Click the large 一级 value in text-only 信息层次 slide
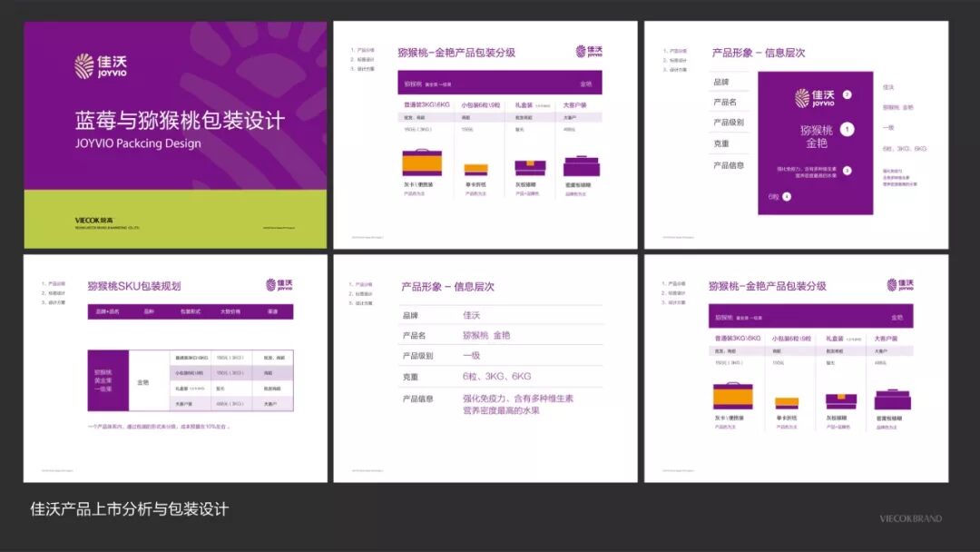Image resolution: width=980 pixels, height=552 pixels. pyautogui.click(x=471, y=355)
